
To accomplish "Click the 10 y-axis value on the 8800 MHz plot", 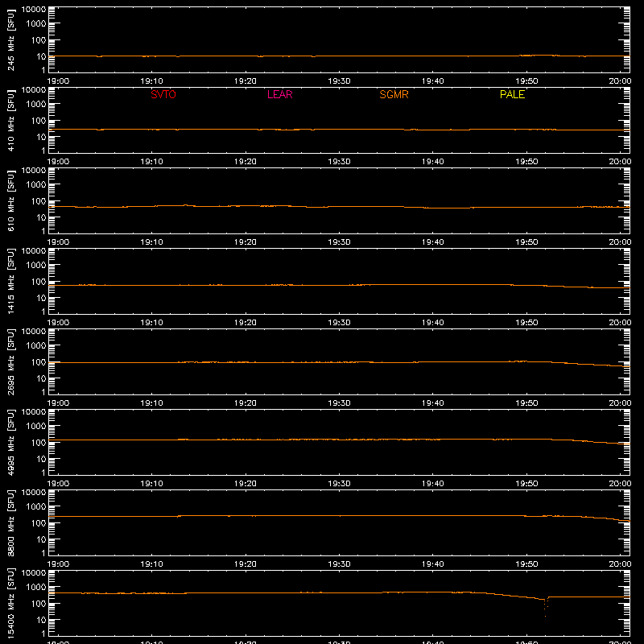I will [41, 539].
